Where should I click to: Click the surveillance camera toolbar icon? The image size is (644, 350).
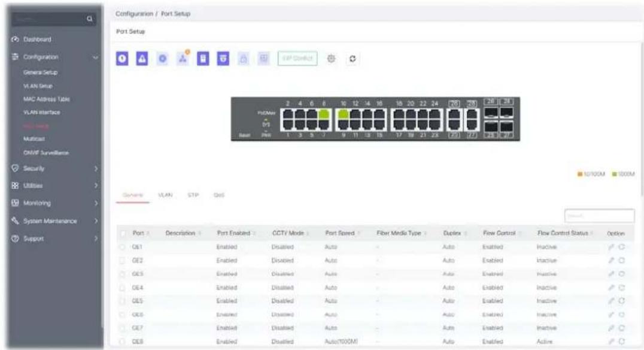(223, 59)
